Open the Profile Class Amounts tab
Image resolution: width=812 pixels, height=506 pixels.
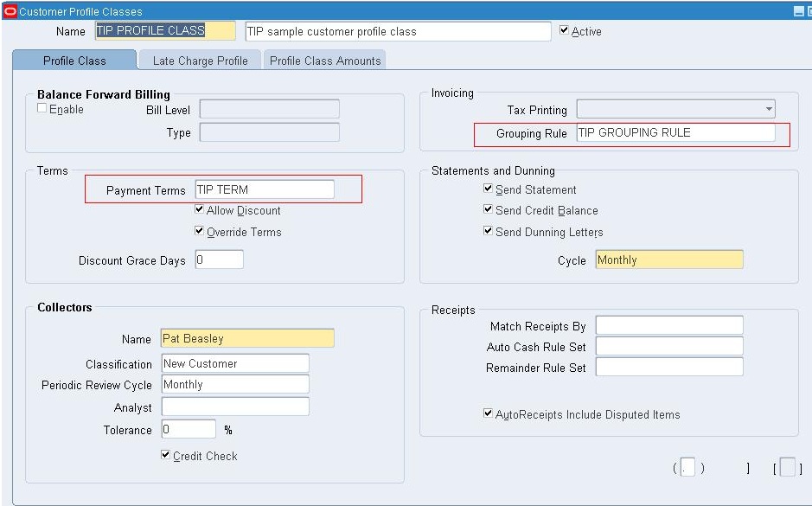coord(324,60)
